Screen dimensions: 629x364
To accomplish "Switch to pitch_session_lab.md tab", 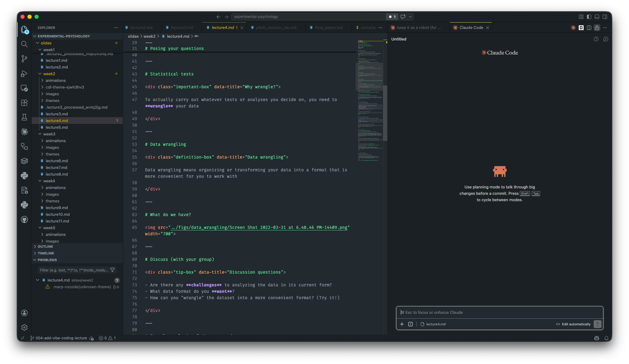I will coord(276,28).
